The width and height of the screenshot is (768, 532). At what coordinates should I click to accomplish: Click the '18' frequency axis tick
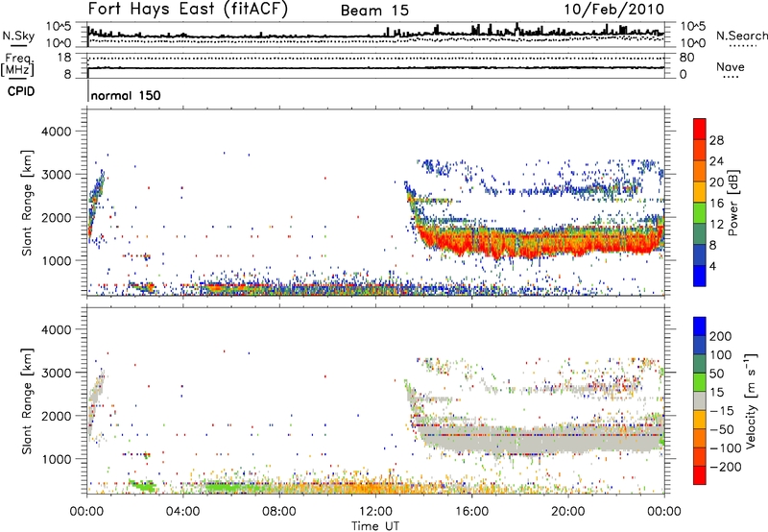[x=64, y=58]
